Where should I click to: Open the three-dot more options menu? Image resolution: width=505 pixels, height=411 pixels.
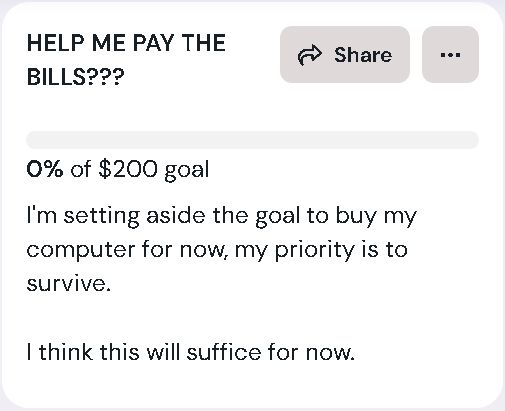coord(450,55)
